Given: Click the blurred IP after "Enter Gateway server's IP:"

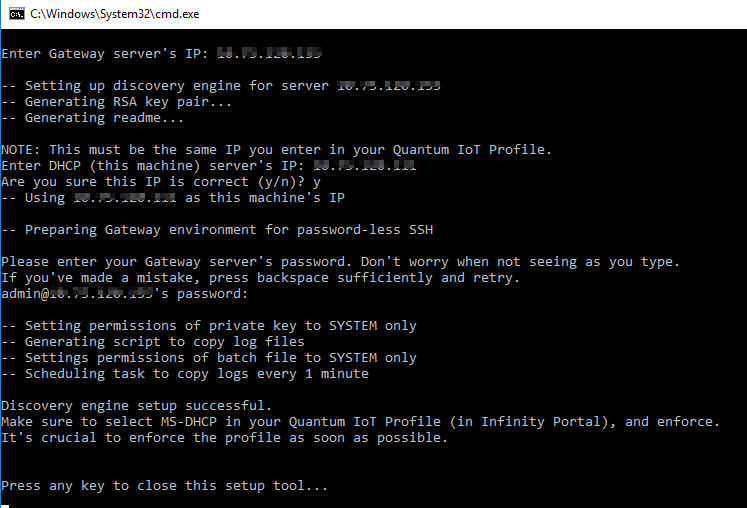Looking at the screenshot, I should [x=269, y=53].
